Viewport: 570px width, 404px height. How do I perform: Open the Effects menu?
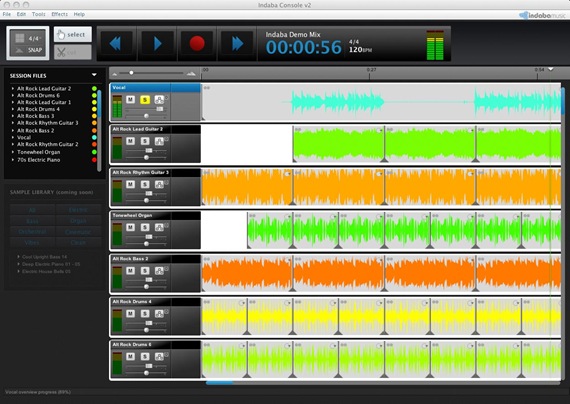click(x=60, y=14)
